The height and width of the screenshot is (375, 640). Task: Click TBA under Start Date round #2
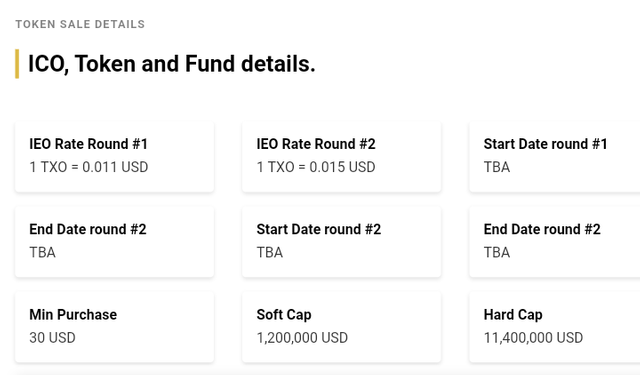[x=269, y=252]
